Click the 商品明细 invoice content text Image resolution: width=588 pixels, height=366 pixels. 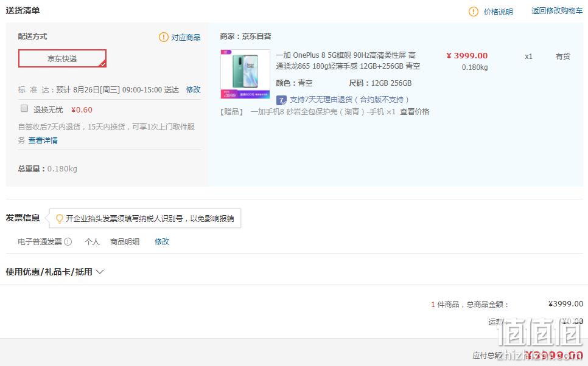(125, 241)
